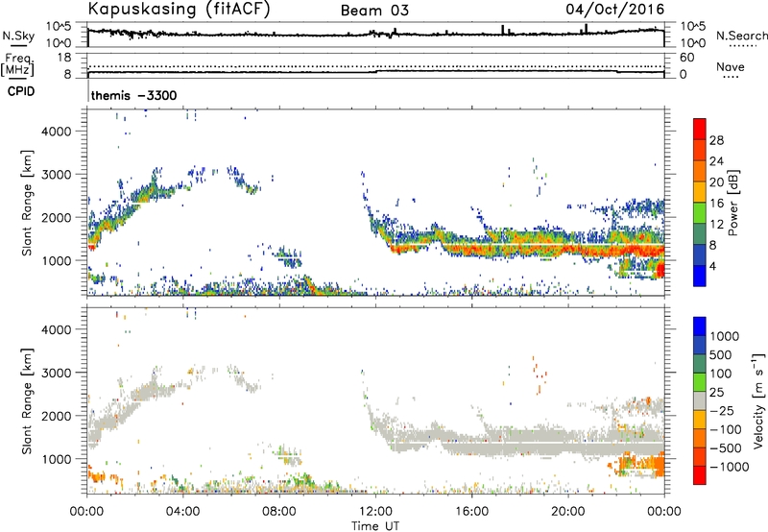Image resolution: width=768 pixels, height=532 pixels.
Task: Click the "themis -3300" control program text
Action: click(x=133, y=95)
